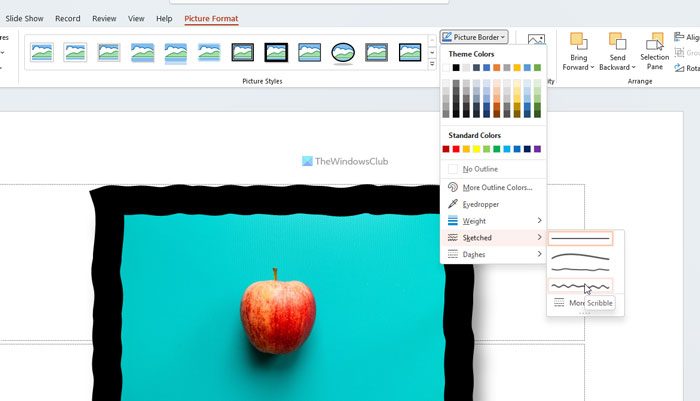This screenshot has height=401, width=700.
Task: Go to the Review tab
Action: click(x=104, y=18)
